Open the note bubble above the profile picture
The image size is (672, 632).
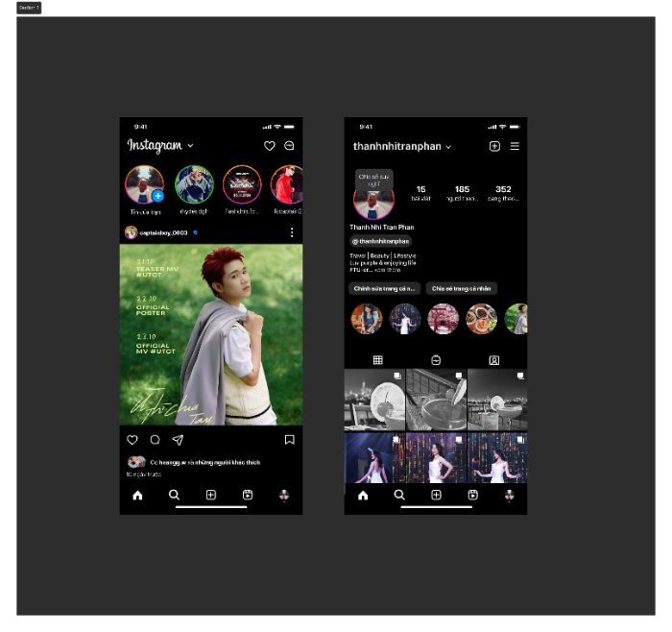point(374,180)
